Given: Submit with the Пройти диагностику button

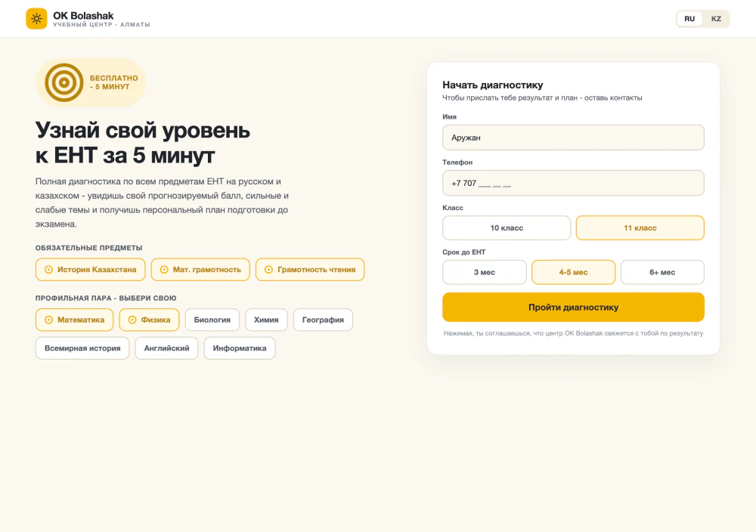Looking at the screenshot, I should (x=573, y=307).
